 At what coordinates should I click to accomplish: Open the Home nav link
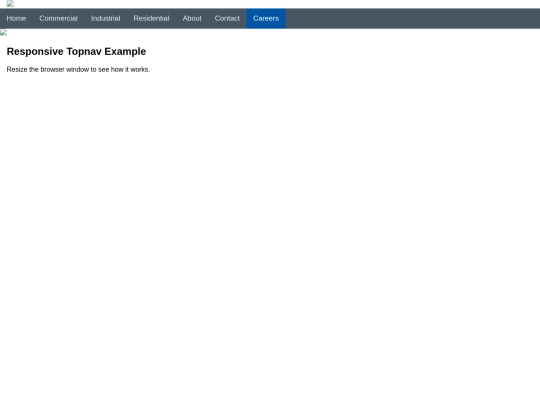16,19
